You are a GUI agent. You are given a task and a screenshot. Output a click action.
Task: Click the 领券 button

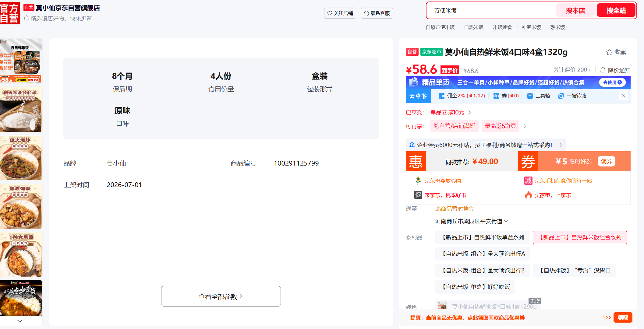[x=606, y=162]
